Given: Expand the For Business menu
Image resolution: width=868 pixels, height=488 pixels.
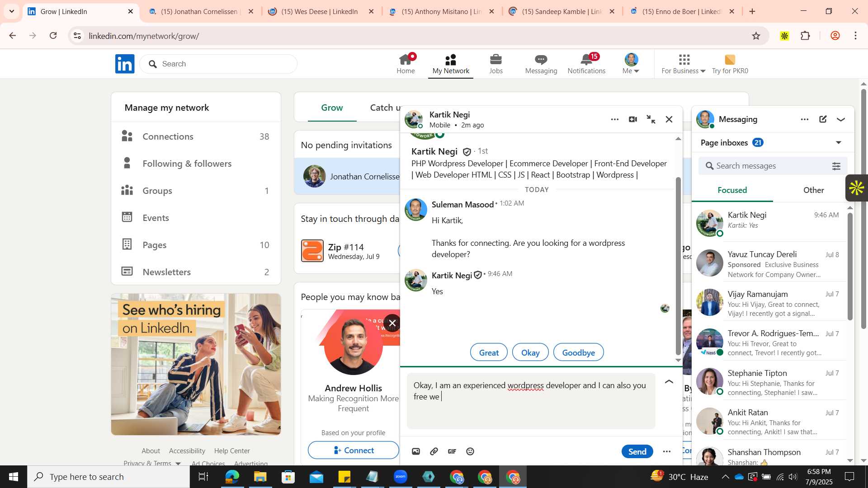Looking at the screenshot, I should [684, 64].
